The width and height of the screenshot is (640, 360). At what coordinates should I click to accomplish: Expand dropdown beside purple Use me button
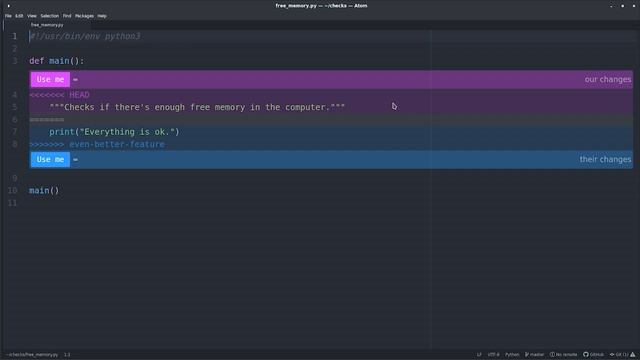[76, 80]
